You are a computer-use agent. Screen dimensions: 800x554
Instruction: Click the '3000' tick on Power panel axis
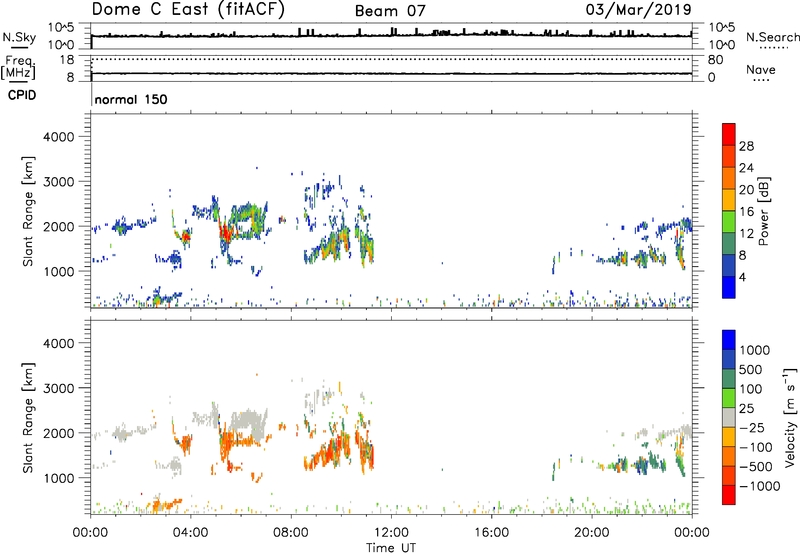click(x=58, y=182)
